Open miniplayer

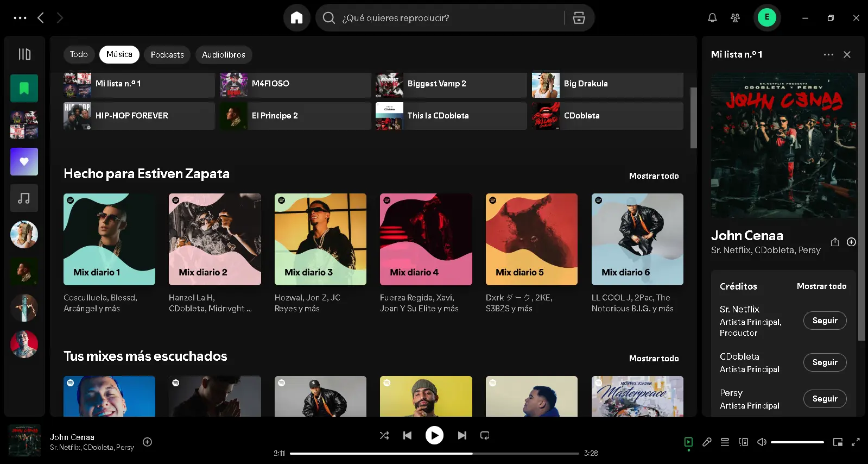(838, 442)
